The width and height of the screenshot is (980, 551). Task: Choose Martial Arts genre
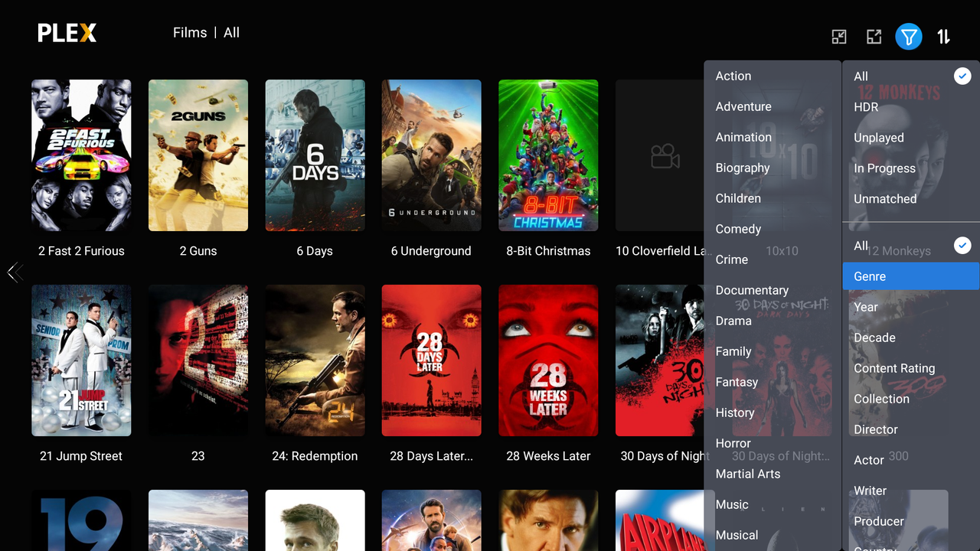[x=773, y=474]
